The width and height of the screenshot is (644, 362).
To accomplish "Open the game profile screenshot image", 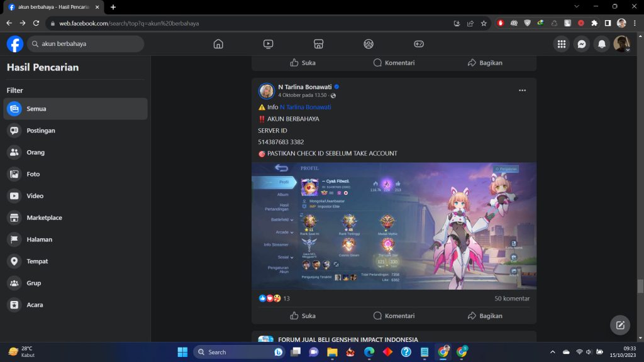I will point(394,226).
